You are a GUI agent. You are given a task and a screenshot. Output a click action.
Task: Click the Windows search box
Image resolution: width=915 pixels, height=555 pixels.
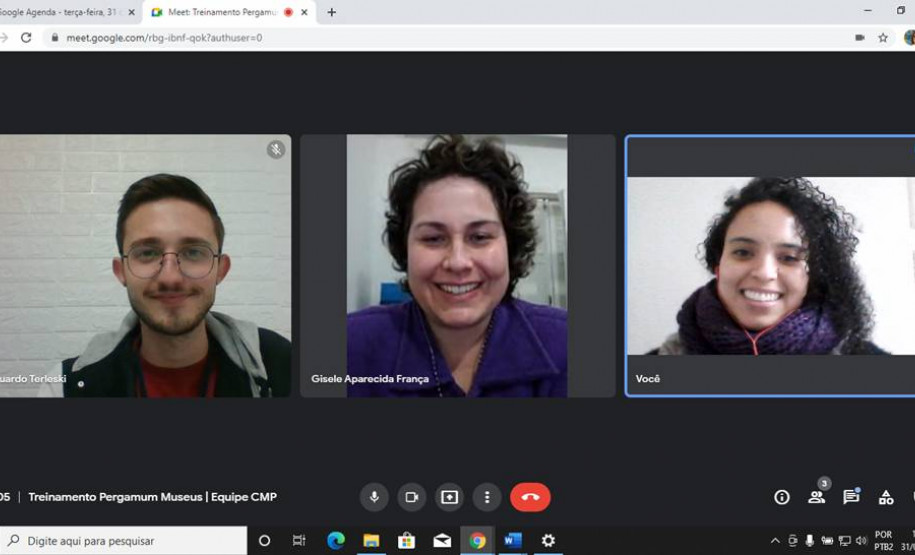coord(125,541)
